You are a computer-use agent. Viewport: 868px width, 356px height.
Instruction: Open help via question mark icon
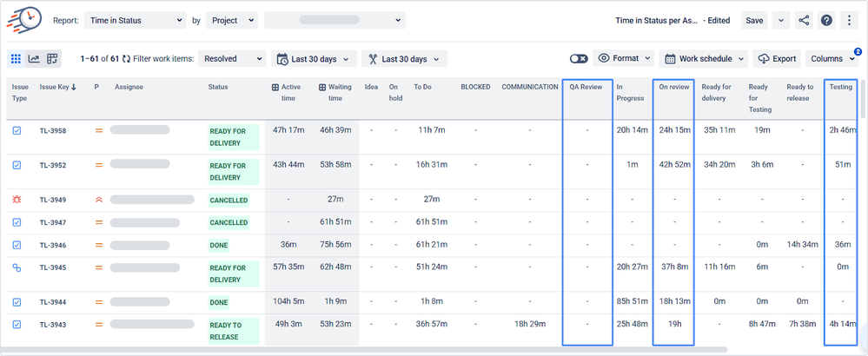826,21
